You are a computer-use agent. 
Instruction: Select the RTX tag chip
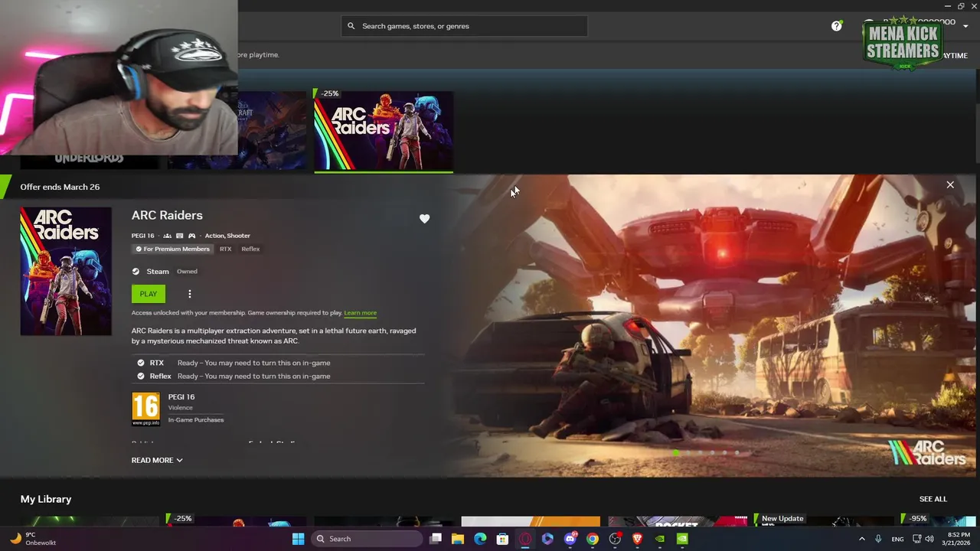225,249
